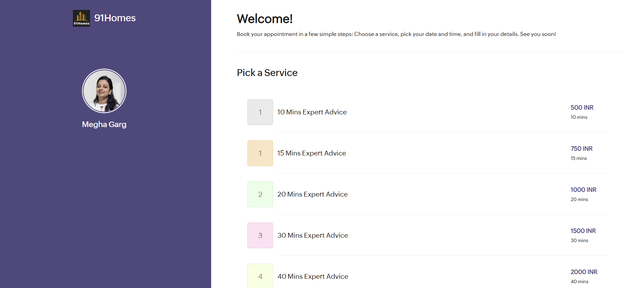Click the 40 mins duration label

580,281
